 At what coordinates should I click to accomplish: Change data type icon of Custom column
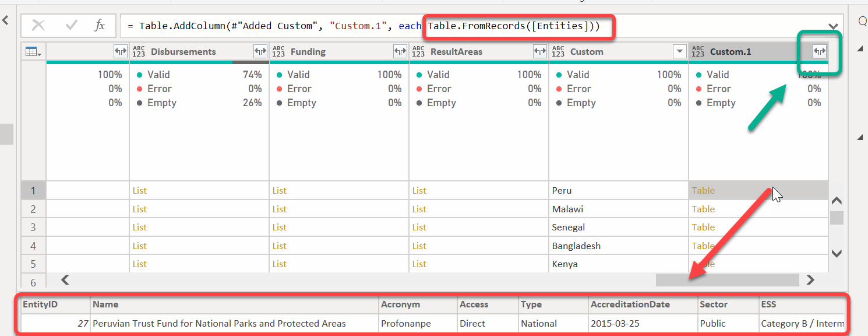click(x=559, y=51)
